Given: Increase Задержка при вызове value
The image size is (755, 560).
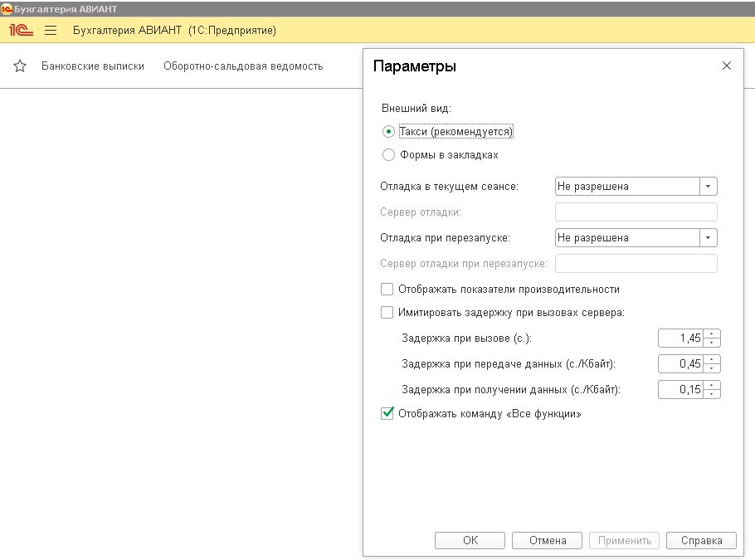Looking at the screenshot, I should coord(712,334).
